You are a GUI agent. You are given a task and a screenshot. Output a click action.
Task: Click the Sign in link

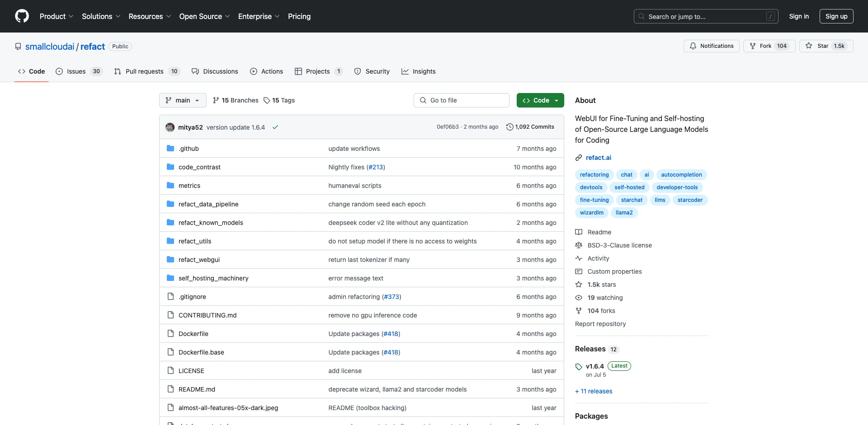[799, 16]
